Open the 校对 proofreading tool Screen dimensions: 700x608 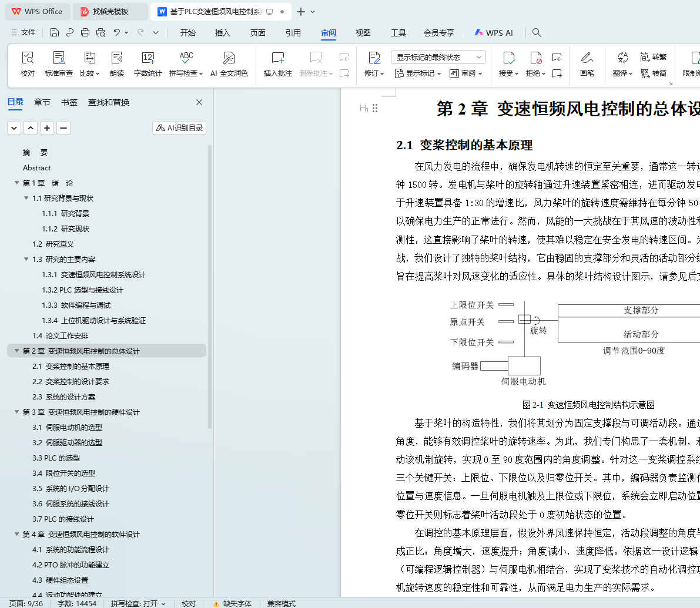click(27, 64)
